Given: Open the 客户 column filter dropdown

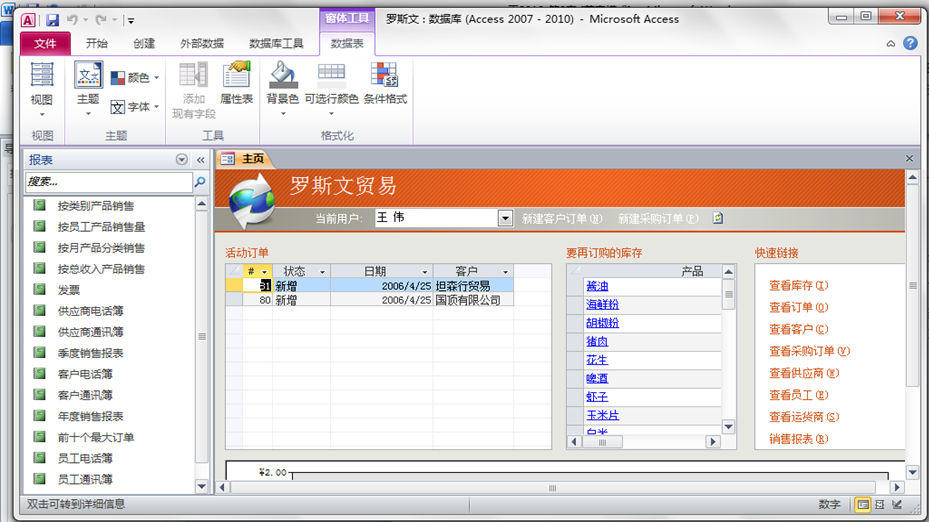Looking at the screenshot, I should tap(505, 272).
